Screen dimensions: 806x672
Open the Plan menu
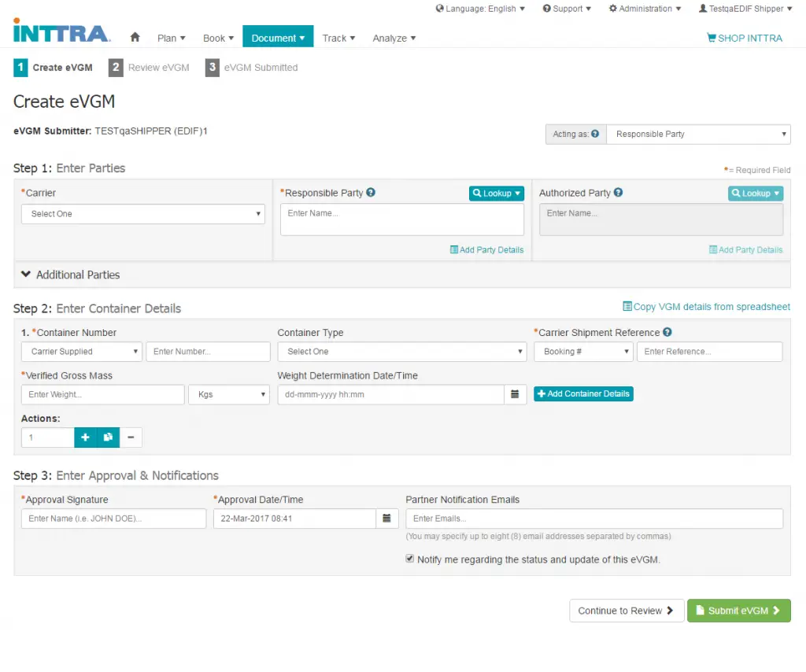(x=171, y=38)
